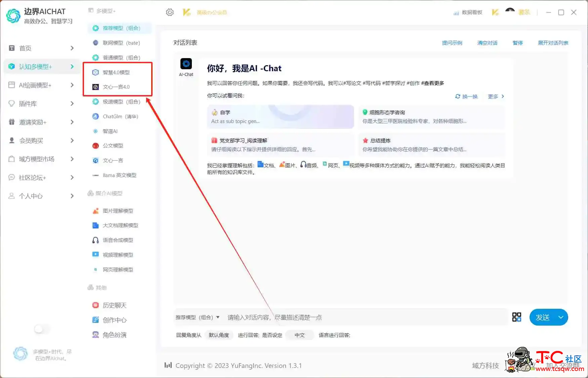The image size is (588, 378).
Task: Open the 细胞形态学咨询 prompt card
Action: point(431,117)
